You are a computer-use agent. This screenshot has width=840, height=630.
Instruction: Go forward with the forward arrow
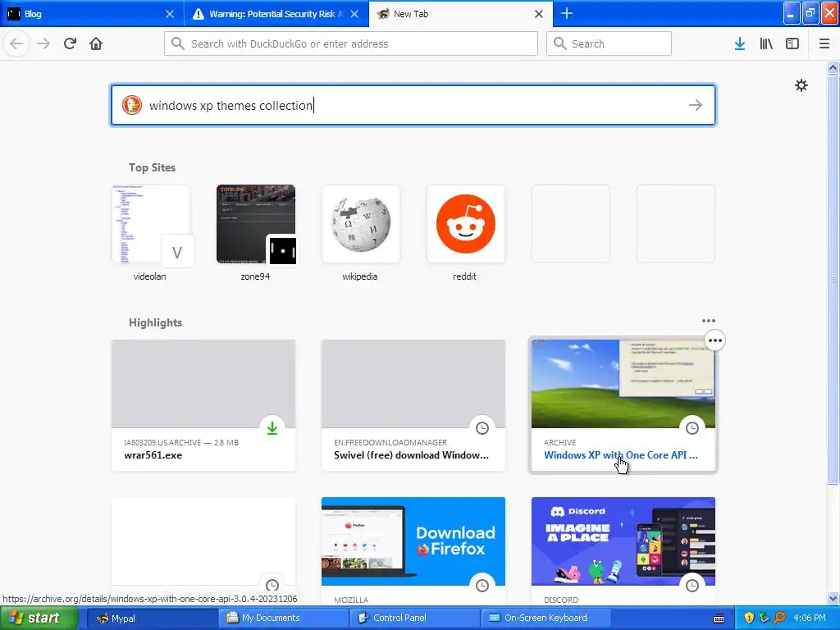(x=43, y=43)
